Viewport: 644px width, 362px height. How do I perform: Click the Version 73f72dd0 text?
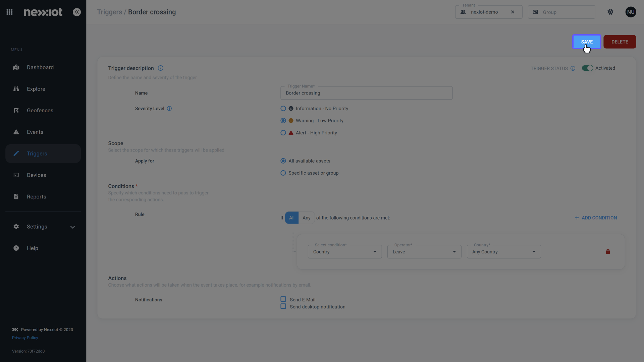[29, 351]
